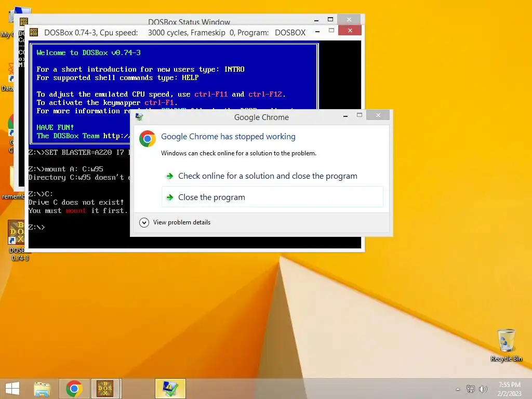Screen dimensions: 532x399
Task: Click the Google Chrome has stopped working heading
Action: click(x=228, y=137)
